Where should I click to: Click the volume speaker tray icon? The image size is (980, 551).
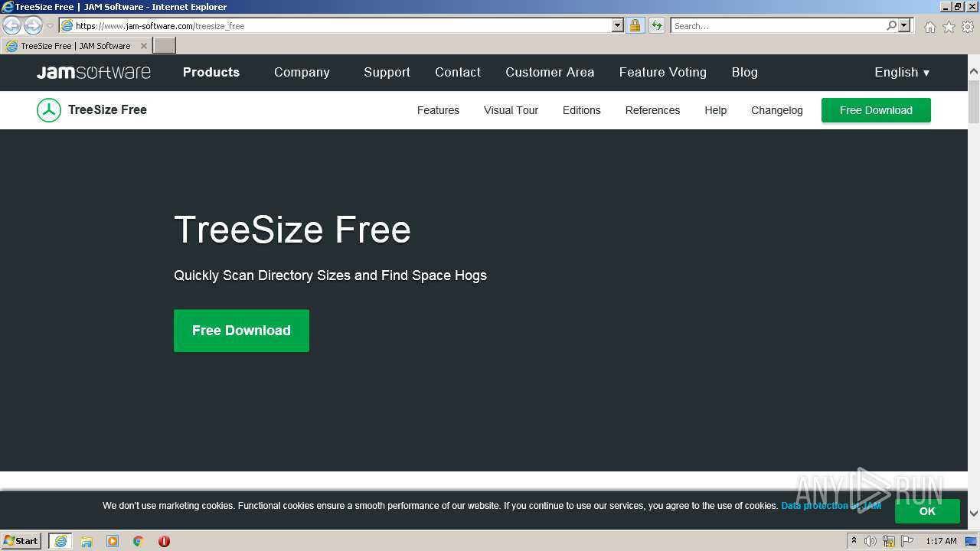[x=871, y=541]
